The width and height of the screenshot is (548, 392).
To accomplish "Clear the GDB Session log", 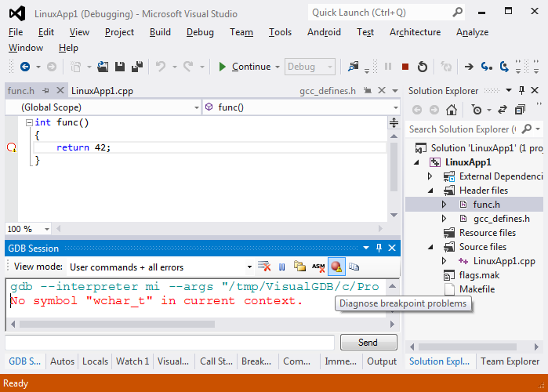I will [264, 267].
